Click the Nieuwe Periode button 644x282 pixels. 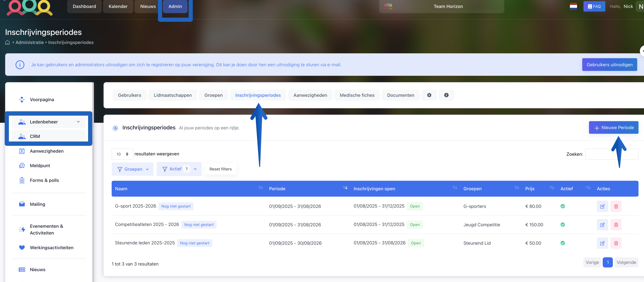(x=614, y=128)
